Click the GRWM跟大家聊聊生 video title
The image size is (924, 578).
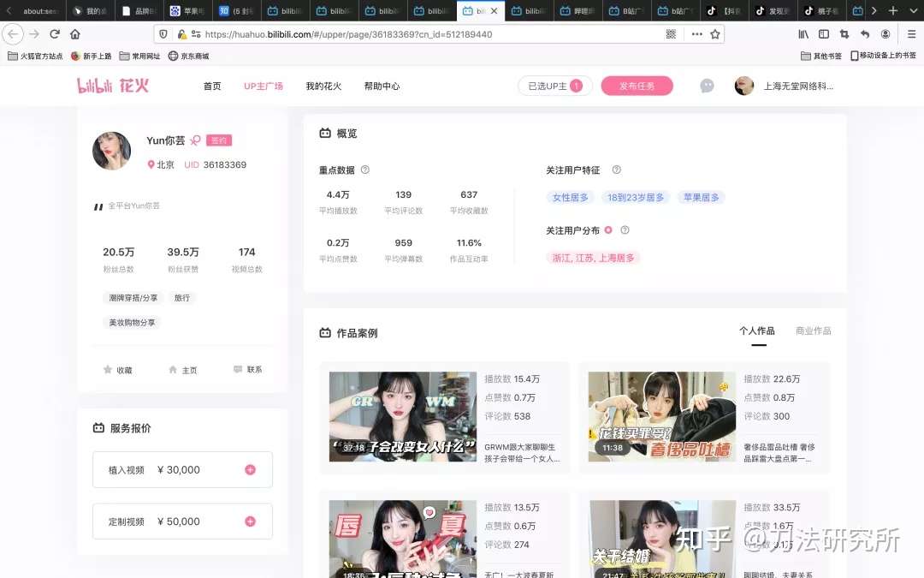pos(522,452)
